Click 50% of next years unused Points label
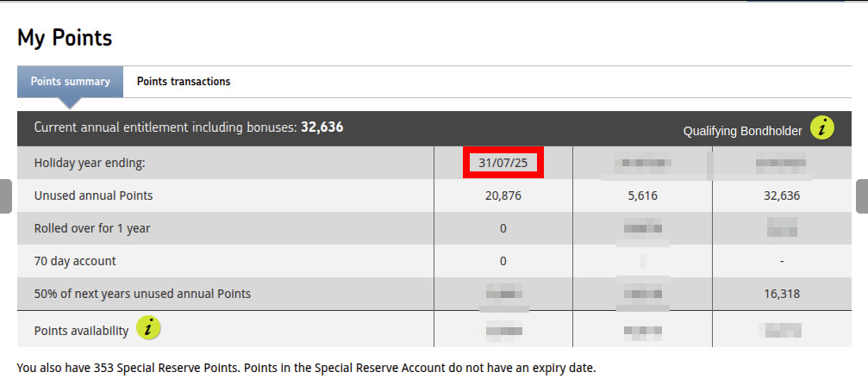The height and width of the screenshot is (391, 868). [x=142, y=294]
